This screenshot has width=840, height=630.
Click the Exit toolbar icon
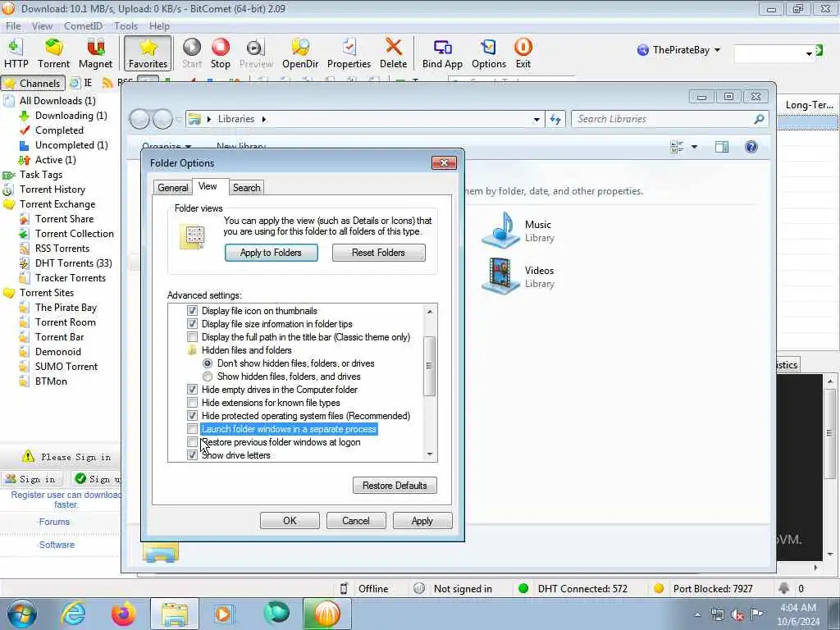[x=523, y=53]
